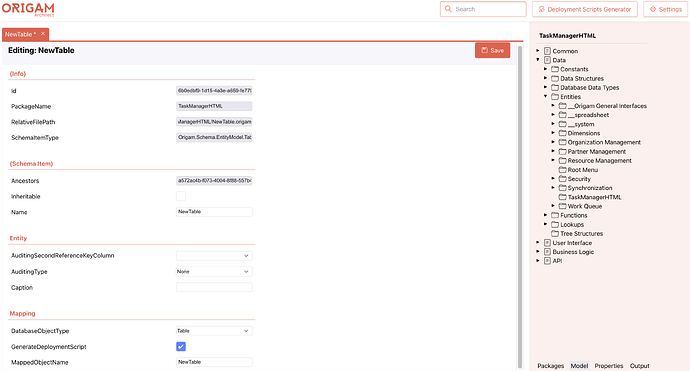Image resolution: width=690 pixels, height=371 pixels.
Task: Click the Origam Architect logo
Action: point(28,9)
